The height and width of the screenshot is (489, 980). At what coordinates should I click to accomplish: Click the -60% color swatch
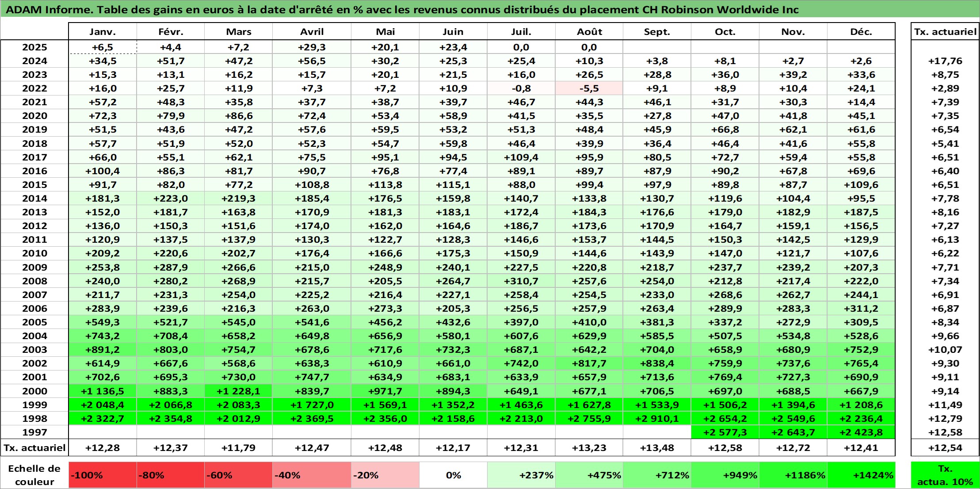(x=238, y=475)
